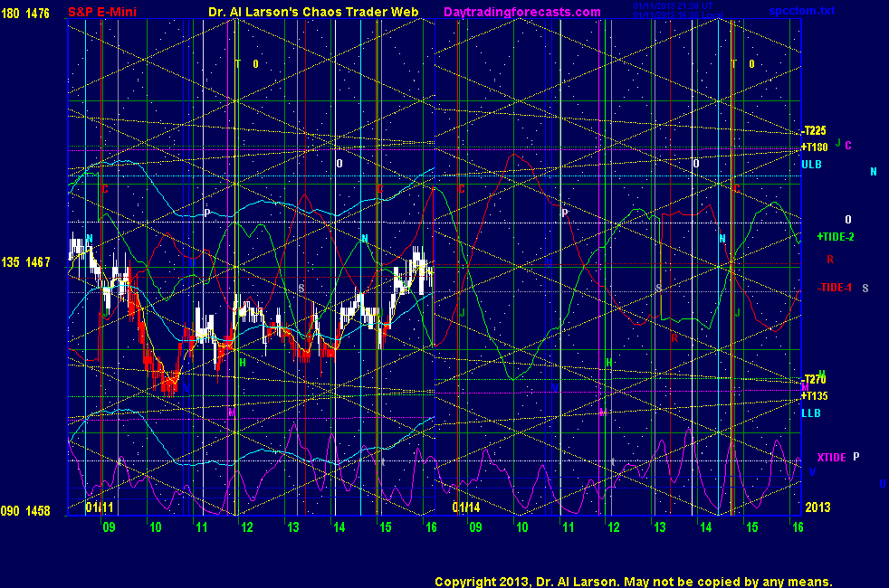The width and height of the screenshot is (889, 588).
Task: Click the S&P E-Mini chart title
Action: point(102,12)
